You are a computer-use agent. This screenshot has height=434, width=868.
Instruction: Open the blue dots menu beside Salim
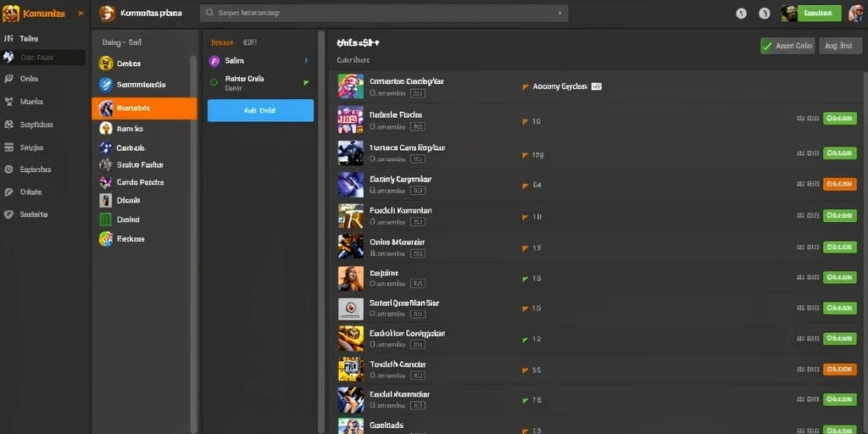[307, 61]
